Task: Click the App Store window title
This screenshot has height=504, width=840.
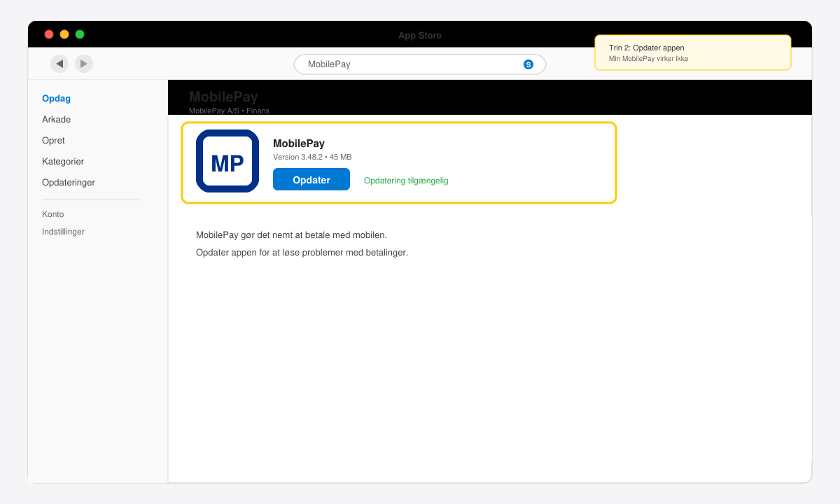Action: coord(420,36)
